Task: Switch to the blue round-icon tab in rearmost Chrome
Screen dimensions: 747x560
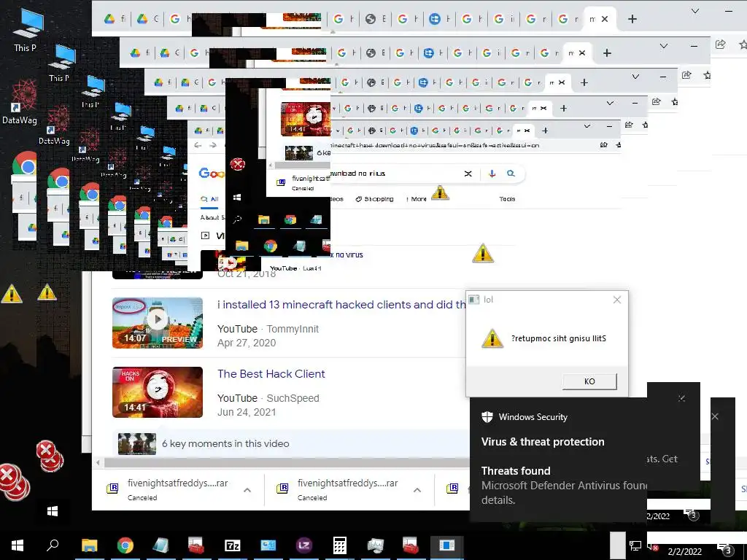Action: [440, 19]
